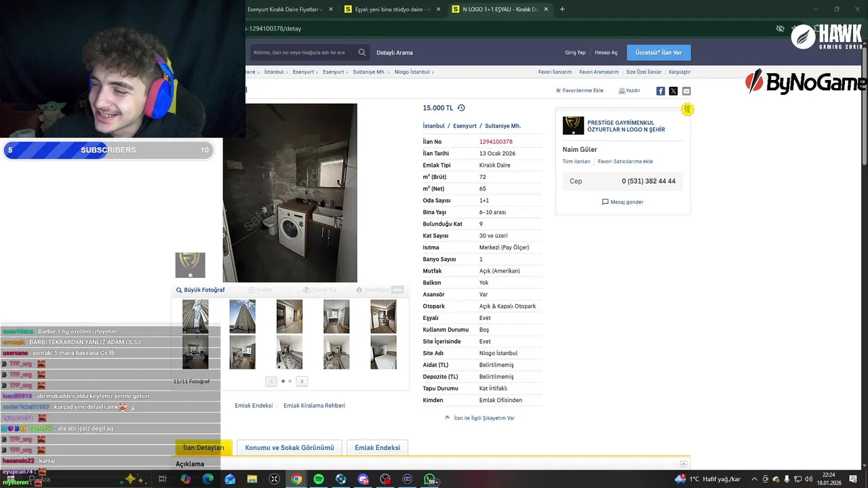Click Sultaniye Mh. breadcrumb

[369, 72]
